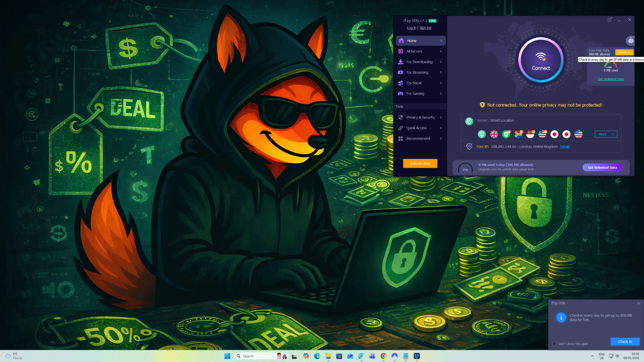Click the Connect VPN circle button

click(x=541, y=60)
